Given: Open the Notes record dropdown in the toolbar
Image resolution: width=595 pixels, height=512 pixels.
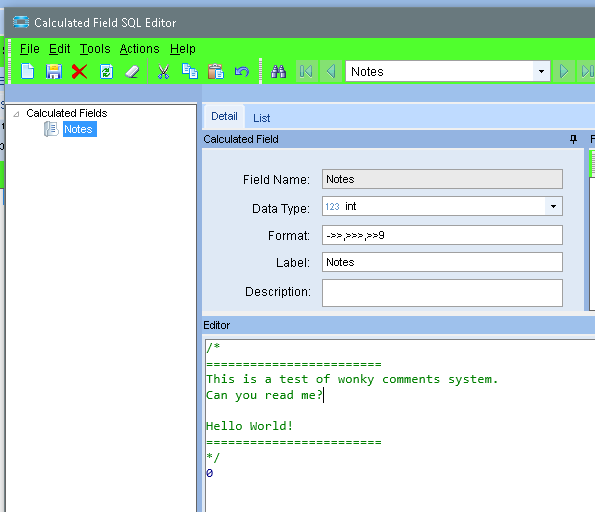Looking at the screenshot, I should tap(541, 71).
